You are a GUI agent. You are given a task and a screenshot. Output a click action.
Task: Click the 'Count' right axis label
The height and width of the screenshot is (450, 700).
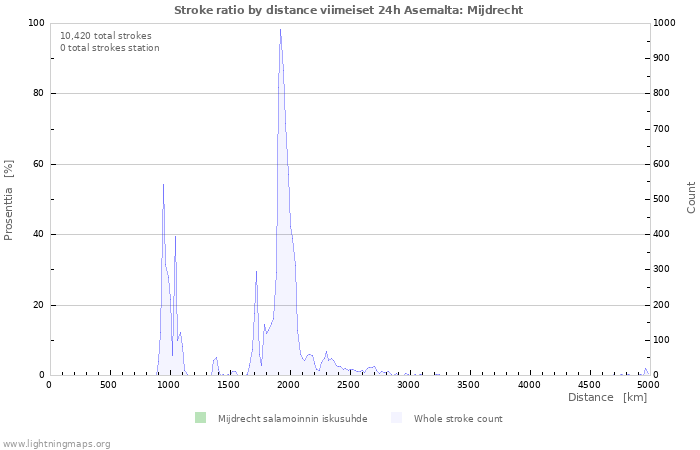(691, 197)
